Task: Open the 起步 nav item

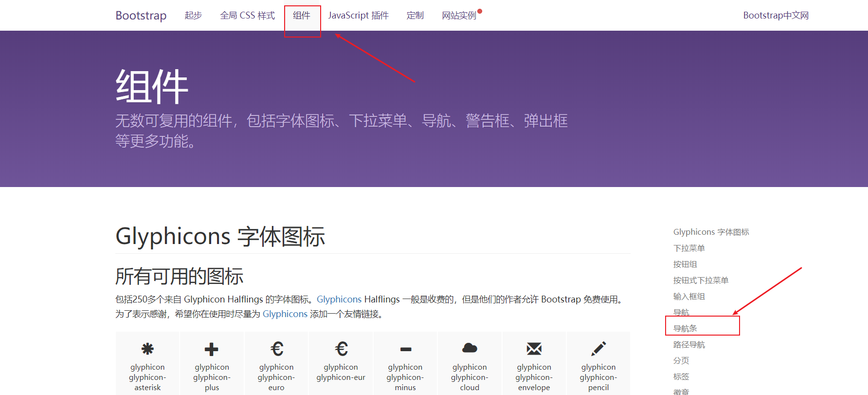Action: 193,16
